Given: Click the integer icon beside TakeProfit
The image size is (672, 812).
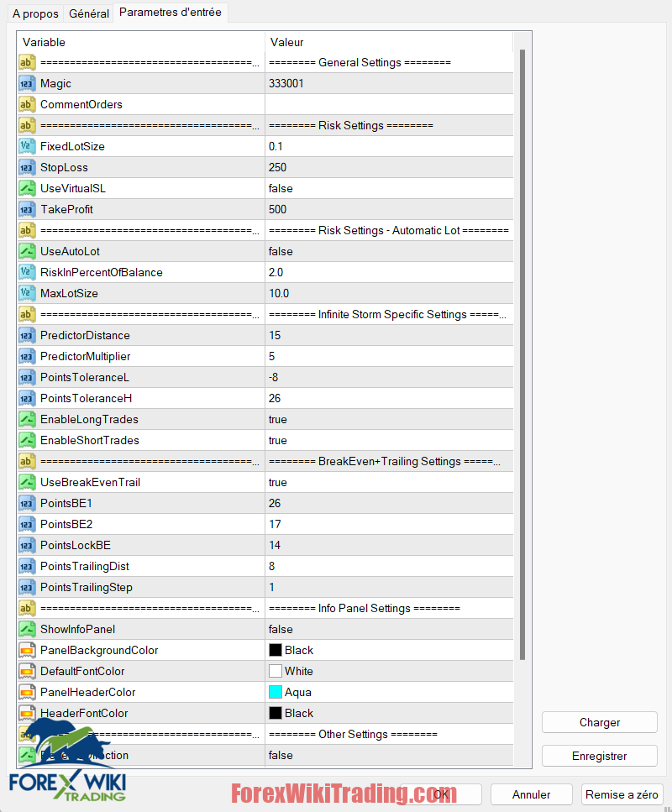Looking at the screenshot, I should [27, 209].
